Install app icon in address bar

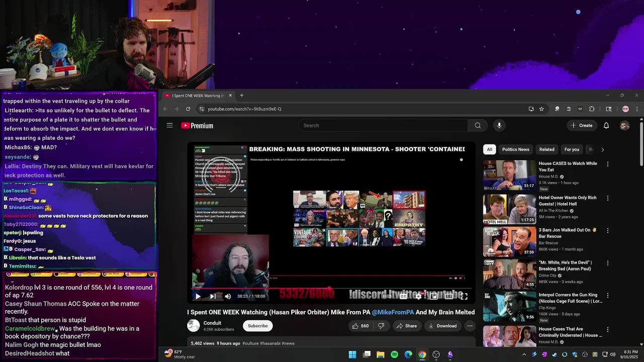tap(531, 109)
